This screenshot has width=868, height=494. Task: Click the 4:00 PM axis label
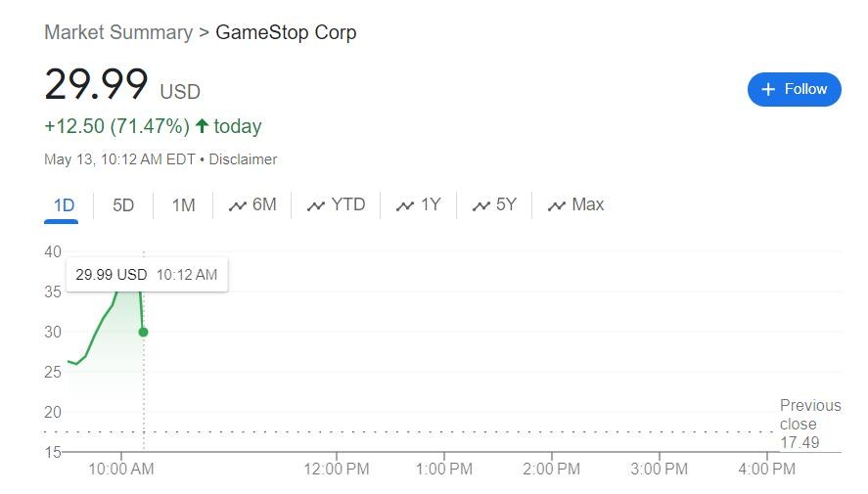(766, 470)
